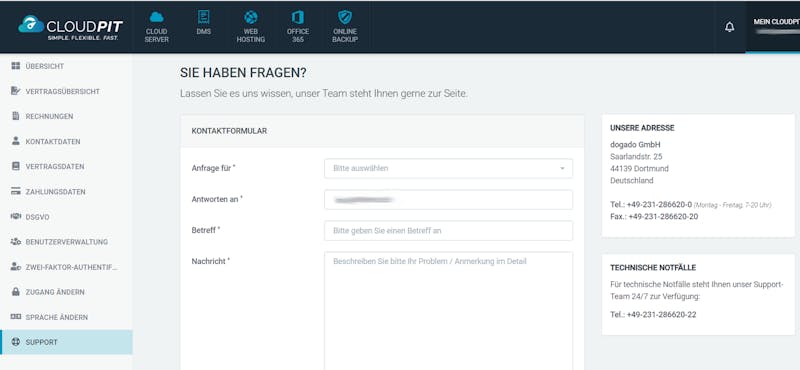Click the Tel. +49-231-286620-0 number
This screenshot has width=800, height=370.
(x=659, y=205)
